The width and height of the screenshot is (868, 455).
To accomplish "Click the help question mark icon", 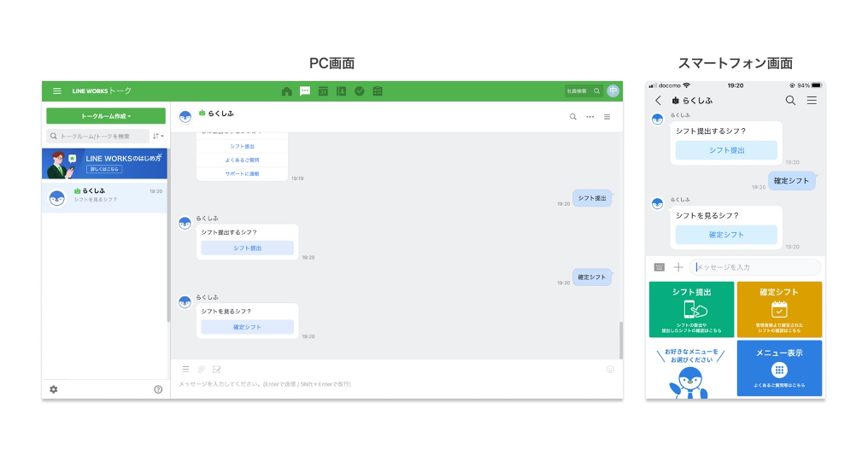I will 158,389.
